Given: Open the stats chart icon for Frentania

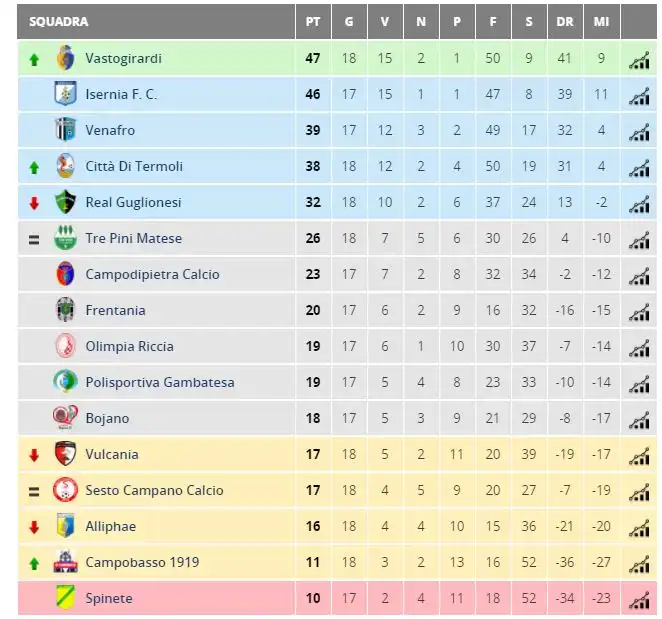Looking at the screenshot, I should click(x=639, y=312).
